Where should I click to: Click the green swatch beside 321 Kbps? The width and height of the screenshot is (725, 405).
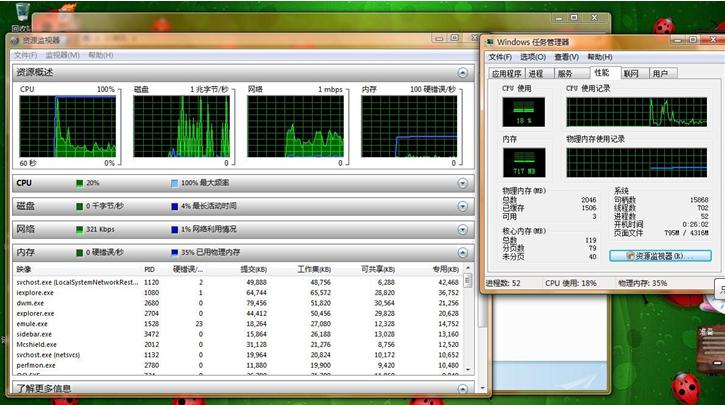[x=80, y=229]
